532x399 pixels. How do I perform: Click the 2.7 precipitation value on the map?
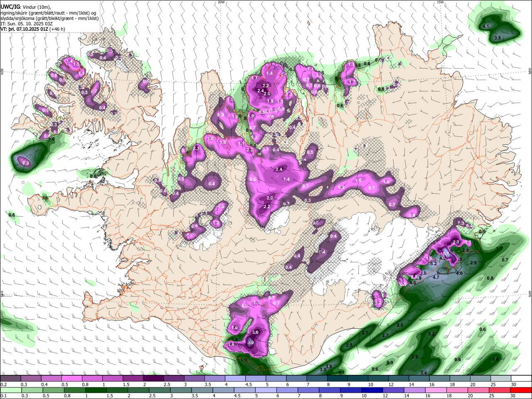[x=385, y=335]
